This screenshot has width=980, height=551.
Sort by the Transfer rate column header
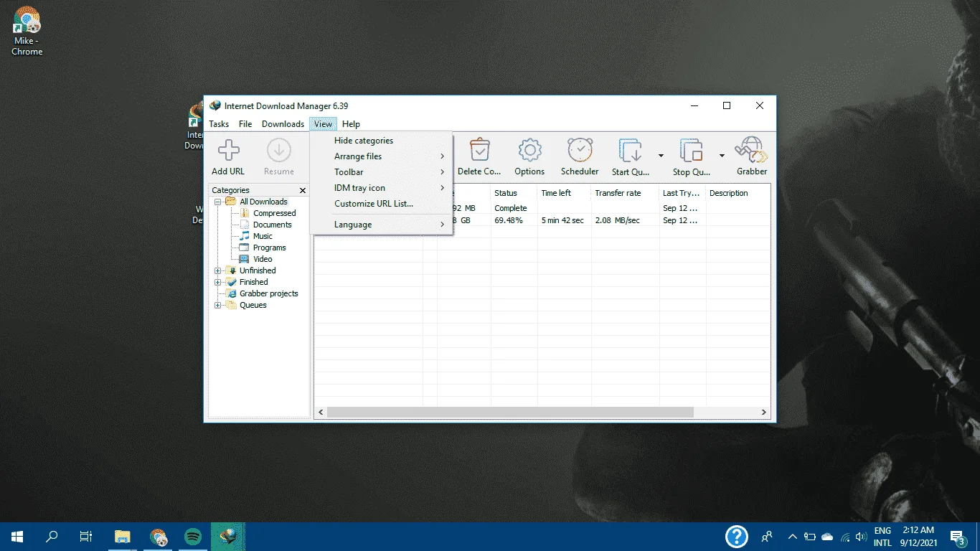[x=626, y=193]
